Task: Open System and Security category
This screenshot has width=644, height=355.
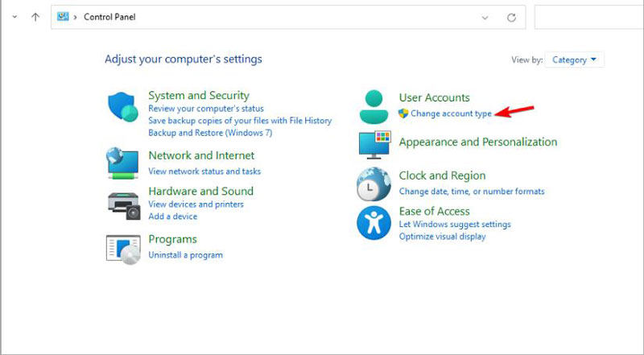Action: click(199, 95)
